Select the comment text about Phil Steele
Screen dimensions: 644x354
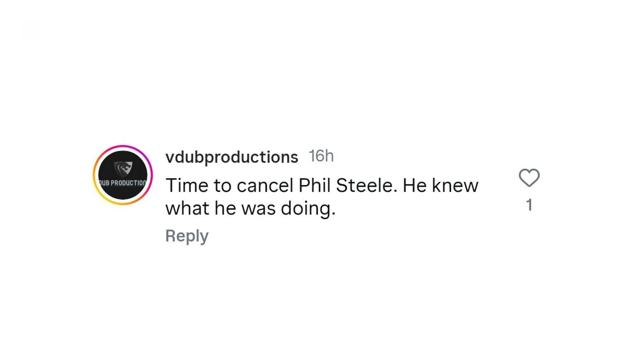pyautogui.click(x=322, y=197)
